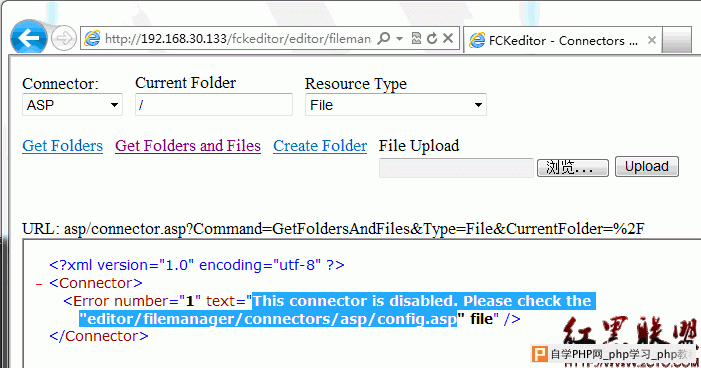Screen dimensions: 701x368
Task: Click the Get Folders link
Action: [63, 146]
